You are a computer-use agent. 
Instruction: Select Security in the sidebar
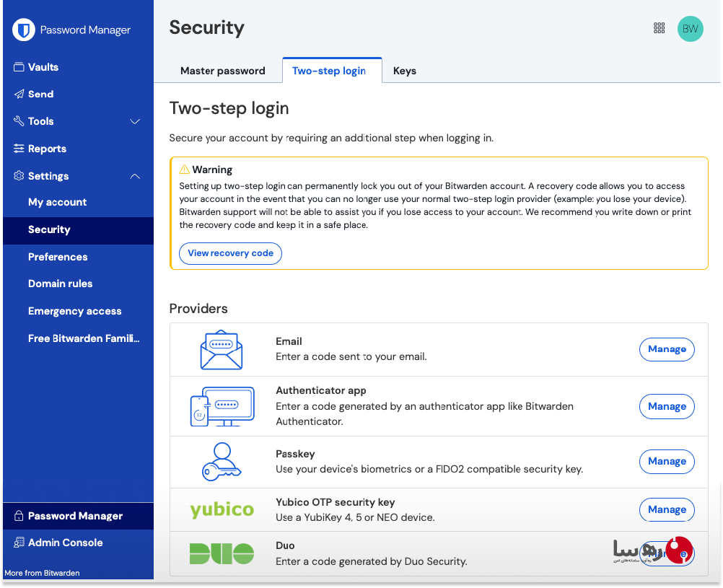[79, 230]
